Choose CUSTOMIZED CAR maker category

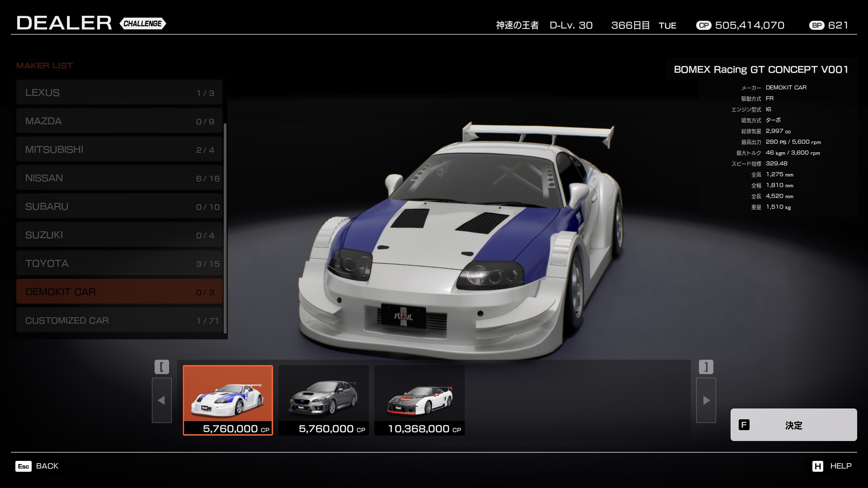click(119, 320)
